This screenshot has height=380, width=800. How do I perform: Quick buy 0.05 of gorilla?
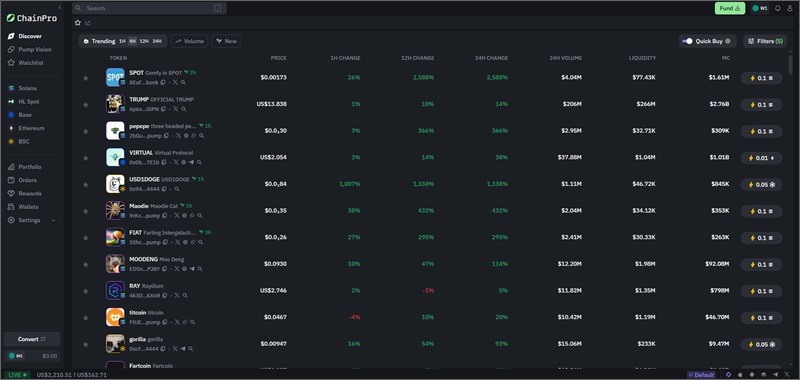[x=761, y=344]
